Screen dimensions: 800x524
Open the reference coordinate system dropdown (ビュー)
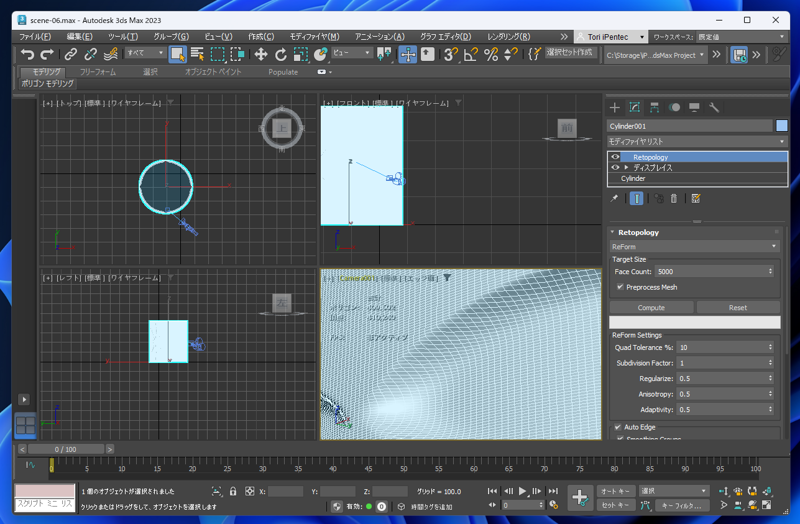352,53
